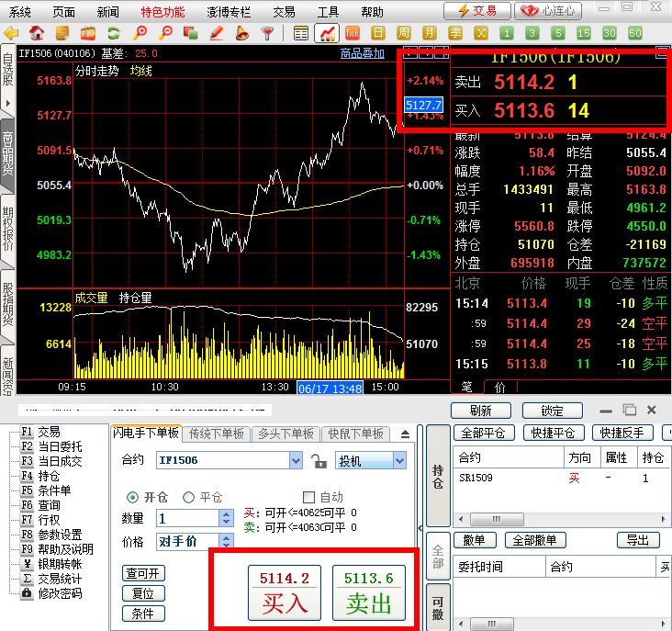672x631 pixels.
Task: Switch to the 价 tab under trades
Action: click(x=500, y=387)
